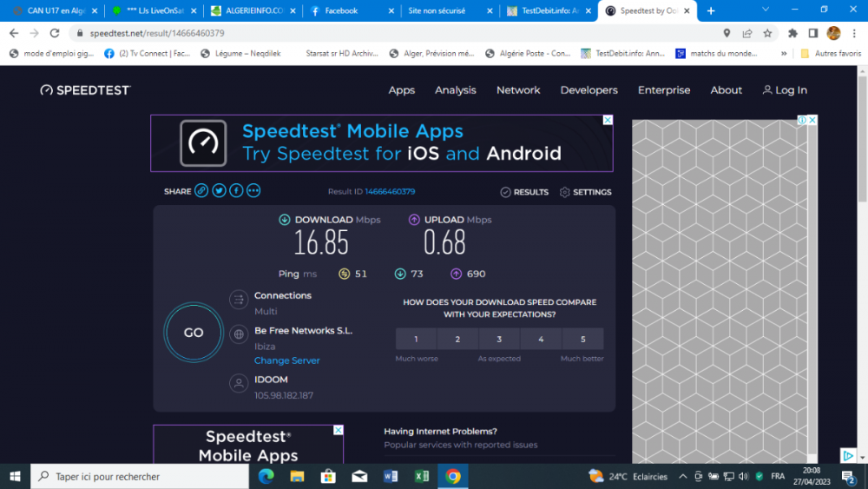This screenshot has width=868, height=489.
Task: Share result on Twitter
Action: 219,191
